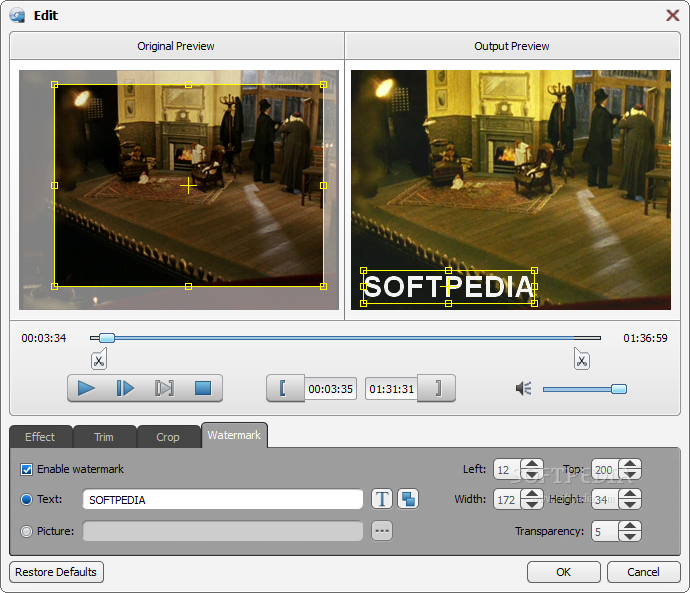Decrease Left value with down arrow
Viewport: 690px width, 593px height.
tap(532, 475)
